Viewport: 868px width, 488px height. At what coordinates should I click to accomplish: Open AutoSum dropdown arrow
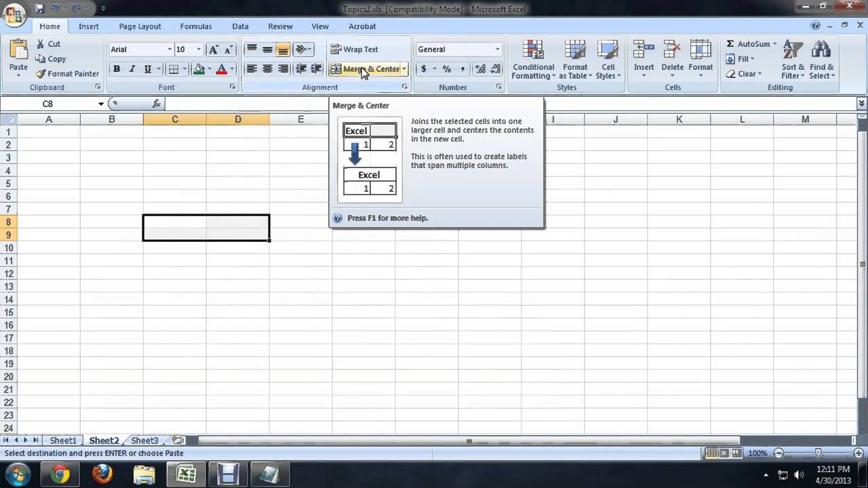click(x=774, y=44)
